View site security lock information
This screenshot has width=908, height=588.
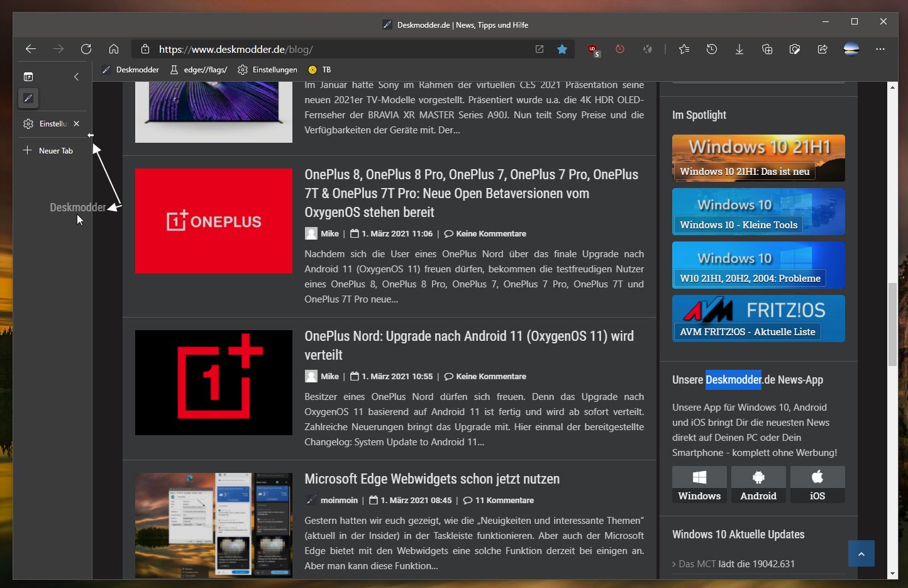coord(145,49)
